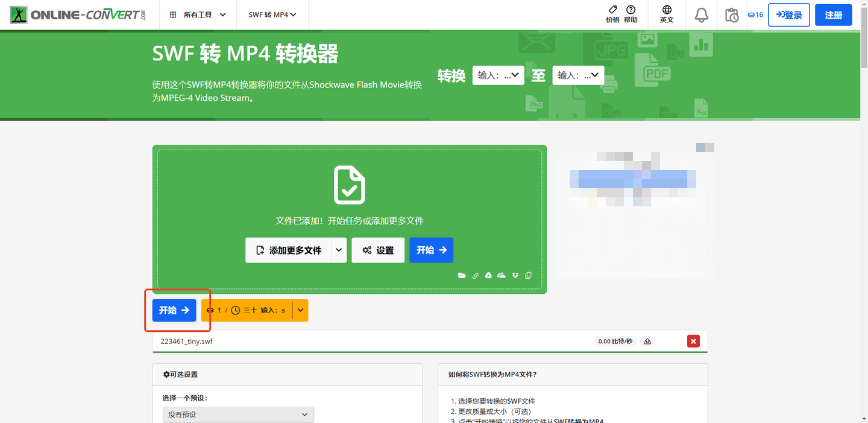Expand the orange badge dropdown arrow
Screen dimensions: 868x423
[300, 310]
